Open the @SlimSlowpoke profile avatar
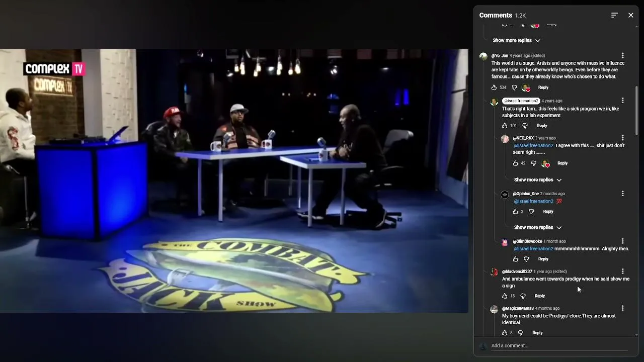Image resolution: width=644 pixels, height=362 pixels. point(505,243)
